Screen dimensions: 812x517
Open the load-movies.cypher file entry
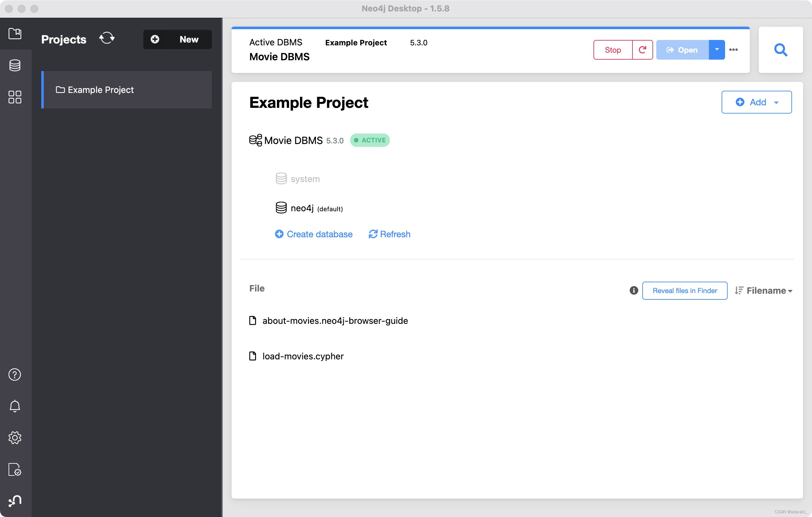click(x=303, y=356)
